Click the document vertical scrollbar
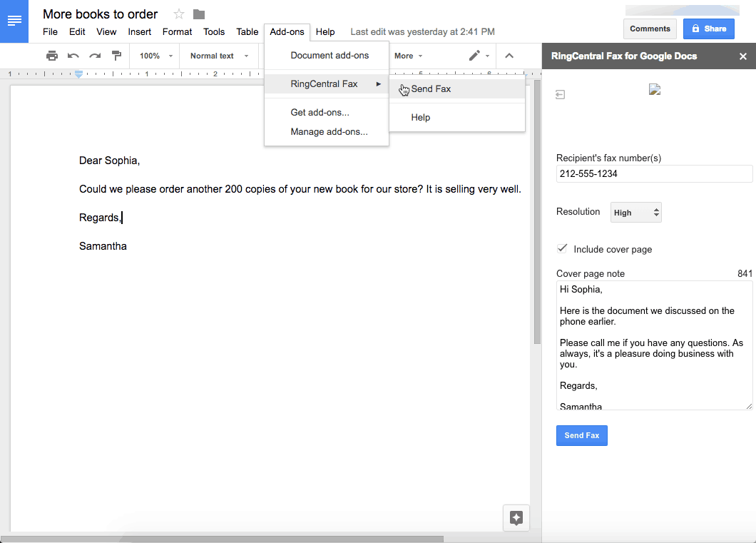Viewport: 756px width, 543px height. 537,212
